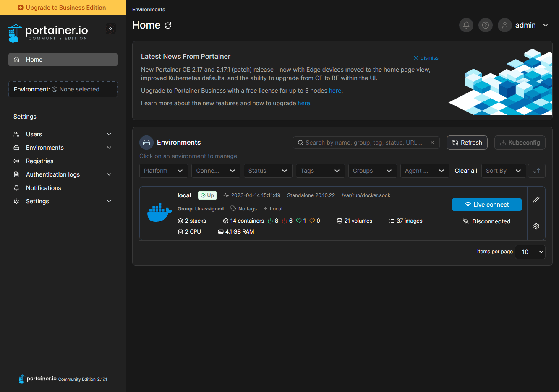Click the 'Group: Unassigned' label
The height and width of the screenshot is (392, 559).
click(201, 209)
